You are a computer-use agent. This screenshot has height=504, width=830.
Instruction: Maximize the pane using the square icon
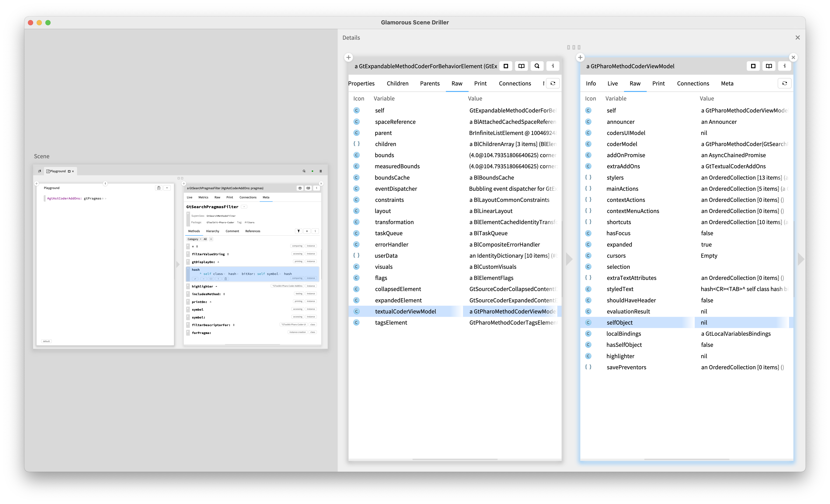coord(506,66)
